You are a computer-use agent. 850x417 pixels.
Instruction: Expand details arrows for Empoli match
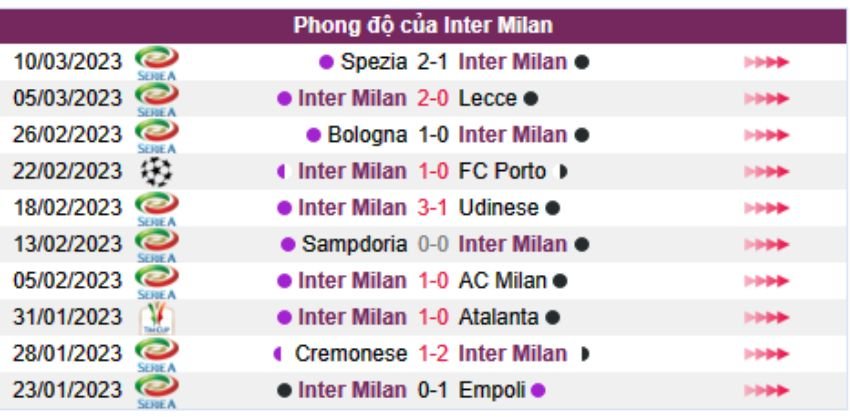click(x=766, y=391)
